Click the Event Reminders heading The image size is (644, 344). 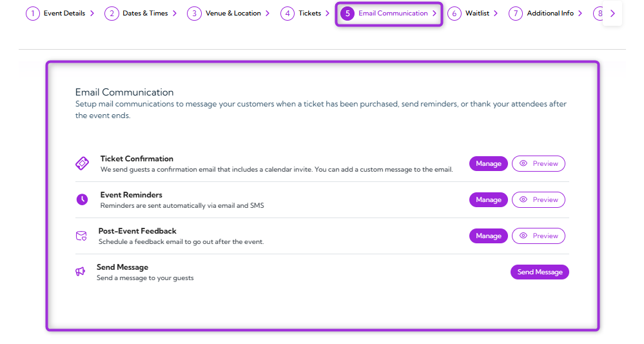(x=131, y=195)
